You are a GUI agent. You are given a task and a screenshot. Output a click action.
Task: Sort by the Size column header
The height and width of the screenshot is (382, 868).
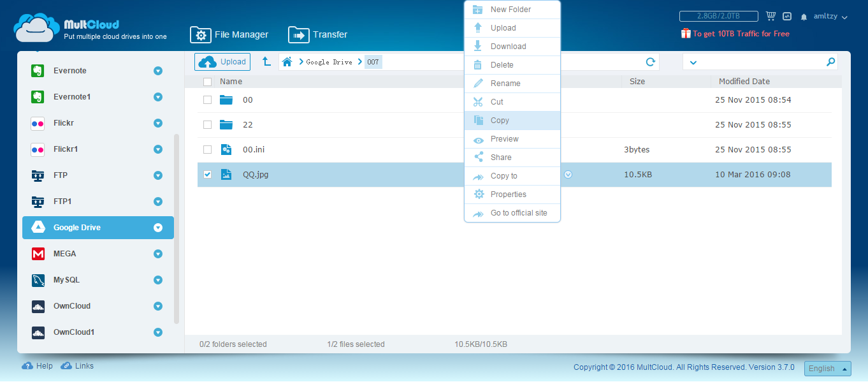637,82
